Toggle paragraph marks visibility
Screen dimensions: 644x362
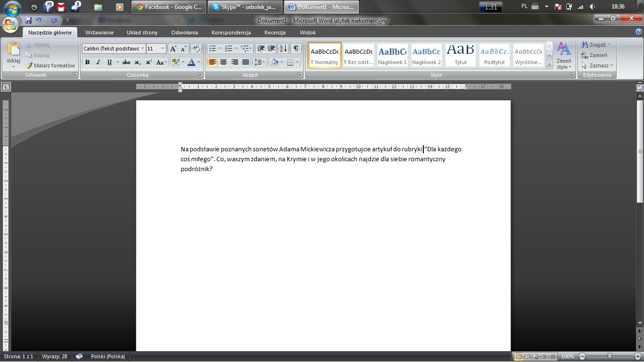click(296, 49)
